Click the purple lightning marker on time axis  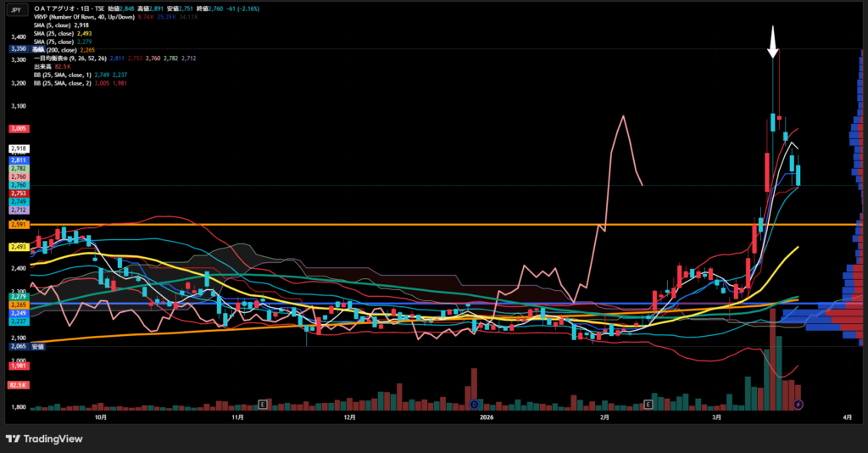click(798, 405)
